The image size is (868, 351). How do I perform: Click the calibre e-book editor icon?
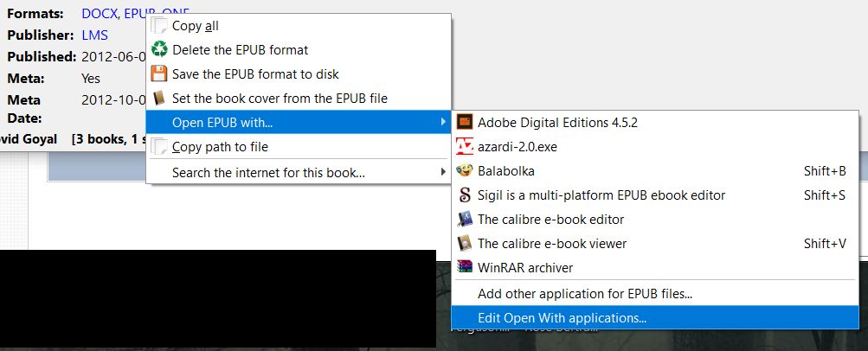click(465, 220)
